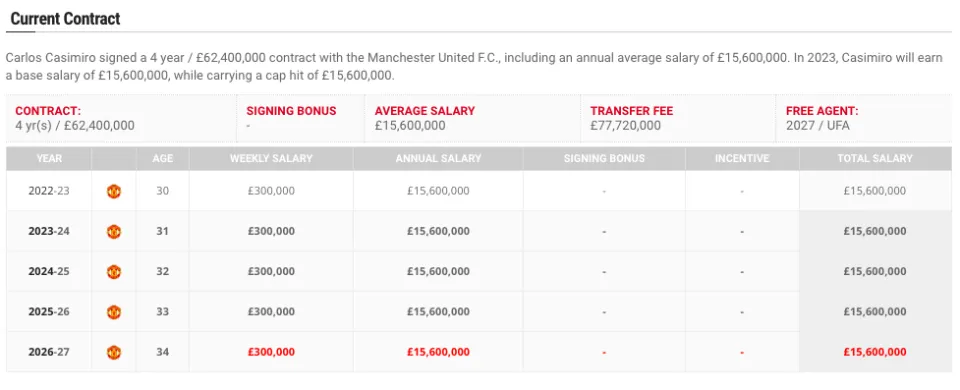Click the TRANSFER FEE £77,720,000 value
The image size is (960, 390).
pos(625,126)
